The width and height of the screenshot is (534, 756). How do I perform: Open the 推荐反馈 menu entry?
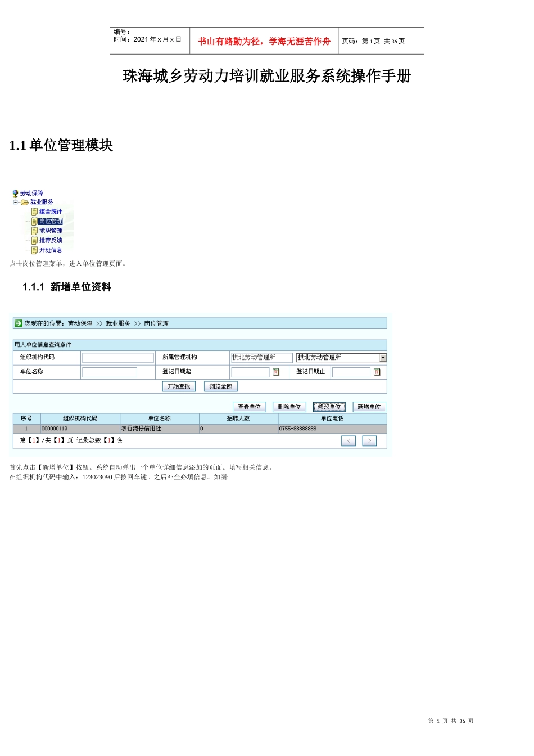coord(51,241)
